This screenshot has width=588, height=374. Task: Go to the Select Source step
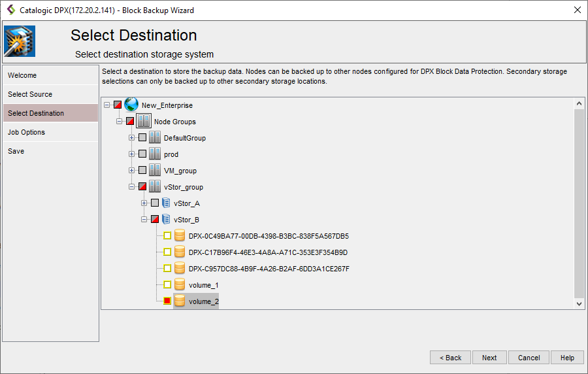coord(30,94)
